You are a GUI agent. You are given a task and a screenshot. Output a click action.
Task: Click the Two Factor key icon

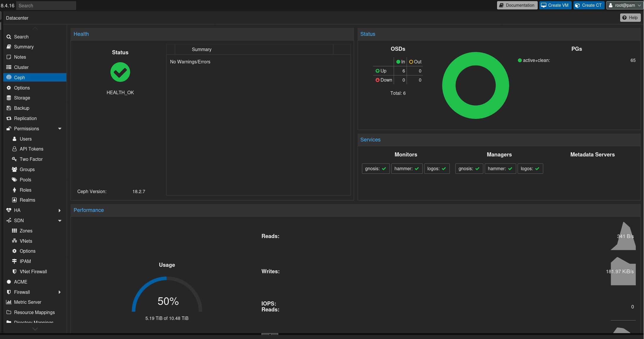pos(14,159)
